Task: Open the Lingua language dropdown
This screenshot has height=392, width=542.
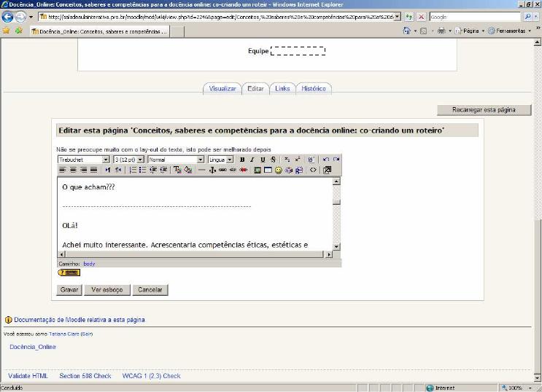Action: pos(230,160)
